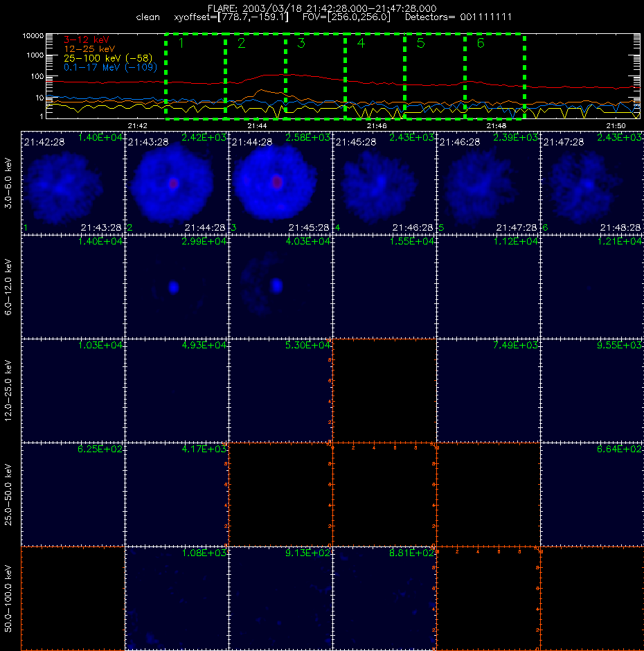
Task: Select the peak value 6.25E+02
Action: (100, 449)
